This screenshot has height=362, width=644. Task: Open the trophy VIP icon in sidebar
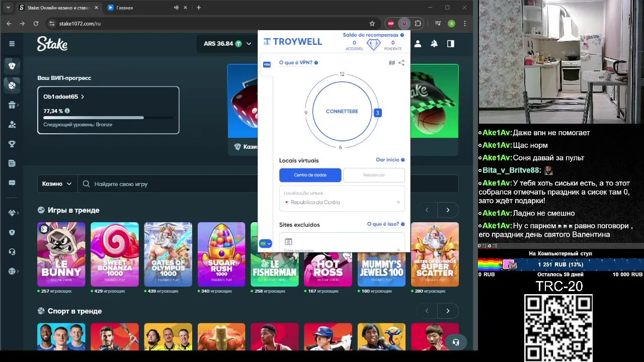[12, 144]
